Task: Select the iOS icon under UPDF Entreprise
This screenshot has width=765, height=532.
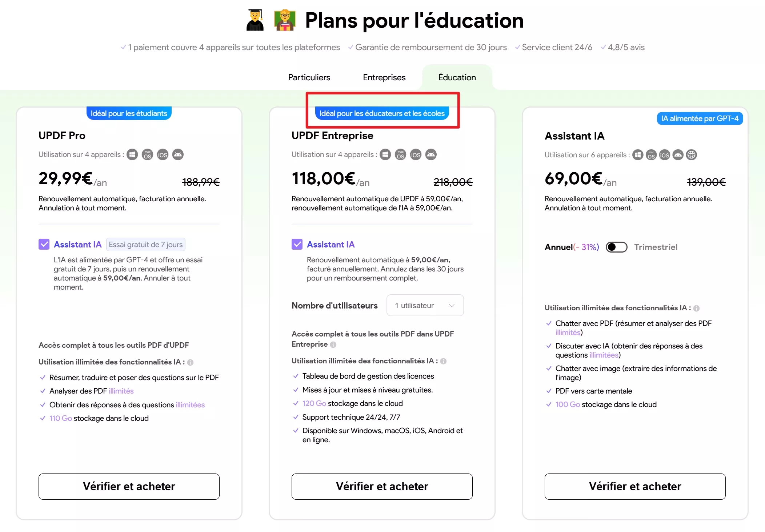Action: click(x=415, y=154)
